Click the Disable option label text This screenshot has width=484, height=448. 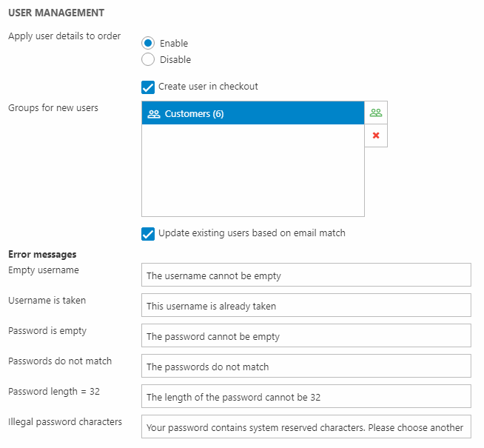point(175,59)
